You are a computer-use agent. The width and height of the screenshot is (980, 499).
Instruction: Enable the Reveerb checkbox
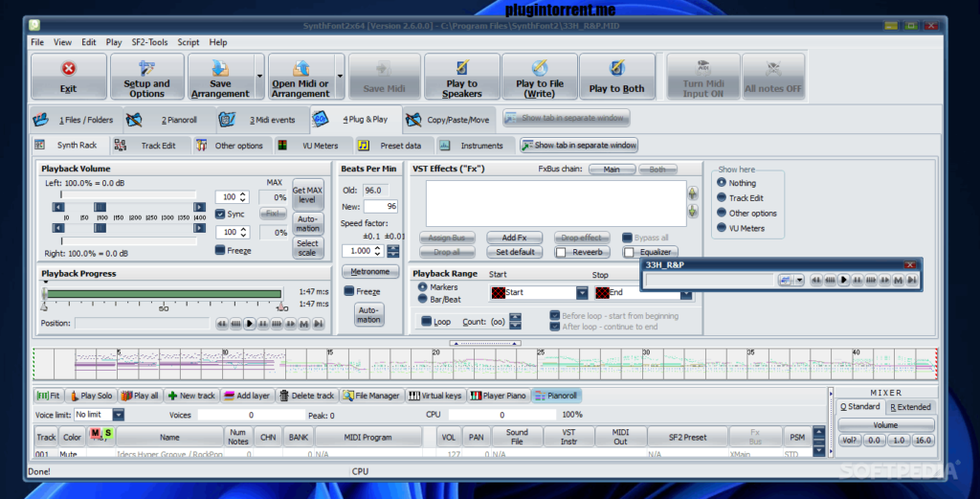pyautogui.click(x=561, y=252)
